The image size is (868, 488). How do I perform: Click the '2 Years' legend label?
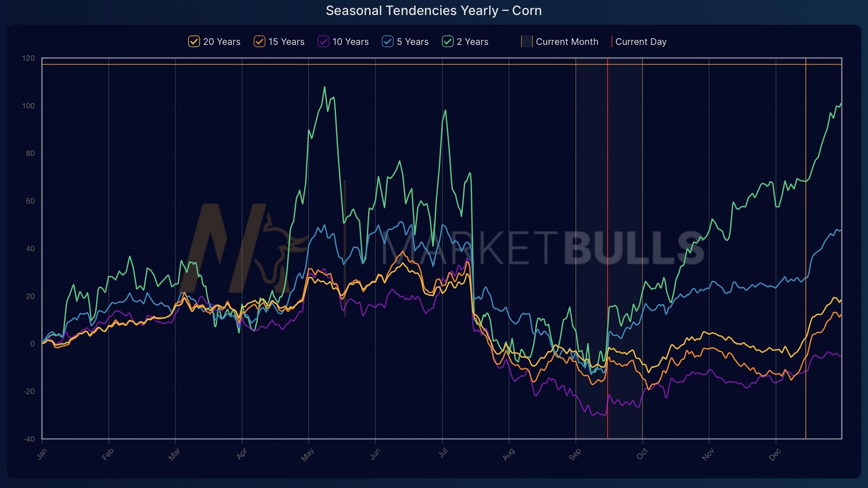[472, 42]
